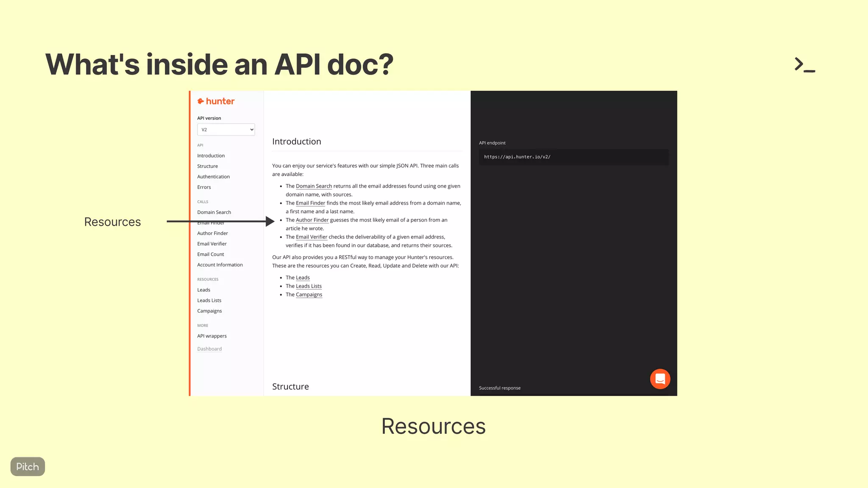Go to Errors section in sidebar
868x488 pixels.
click(204, 187)
